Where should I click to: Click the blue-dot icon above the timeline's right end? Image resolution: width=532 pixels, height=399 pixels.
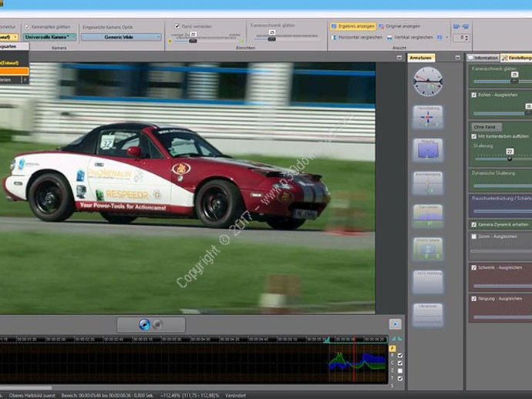point(395,324)
